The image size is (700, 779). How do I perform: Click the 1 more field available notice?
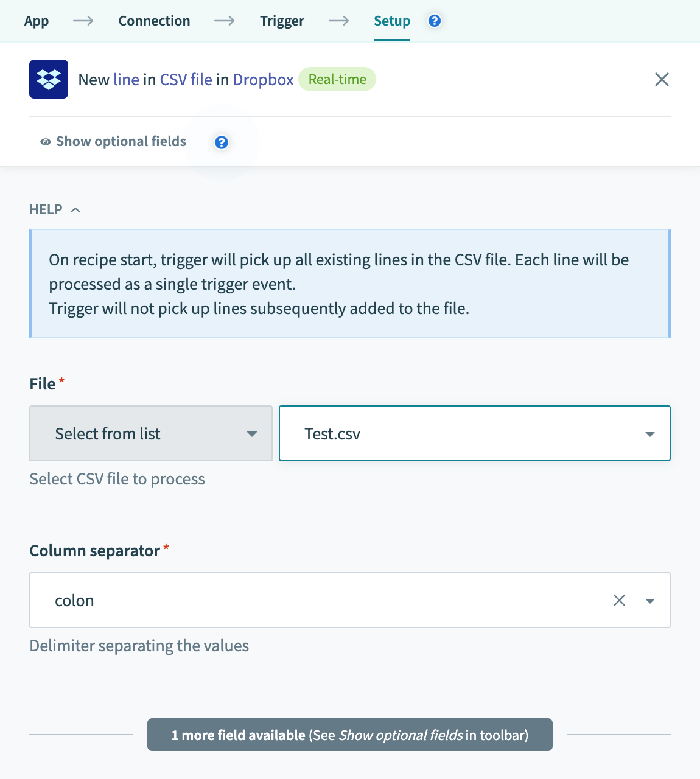[x=349, y=735]
